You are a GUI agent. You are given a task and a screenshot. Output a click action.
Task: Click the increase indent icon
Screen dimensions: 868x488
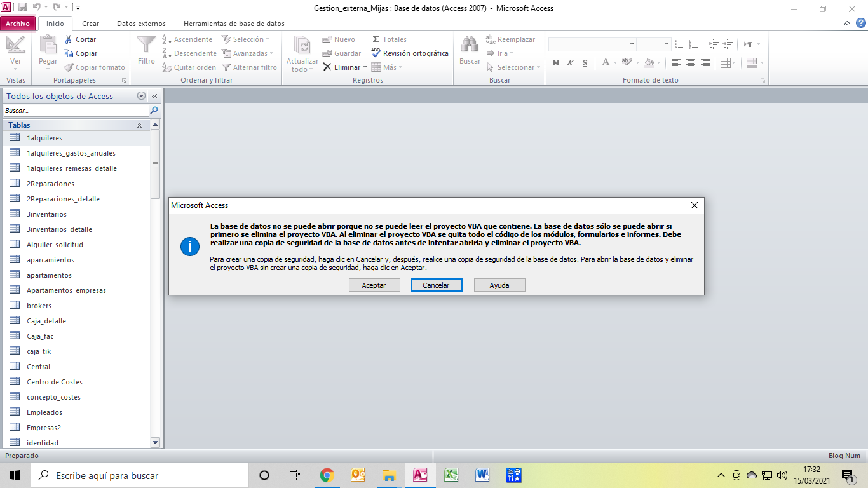[714, 44]
